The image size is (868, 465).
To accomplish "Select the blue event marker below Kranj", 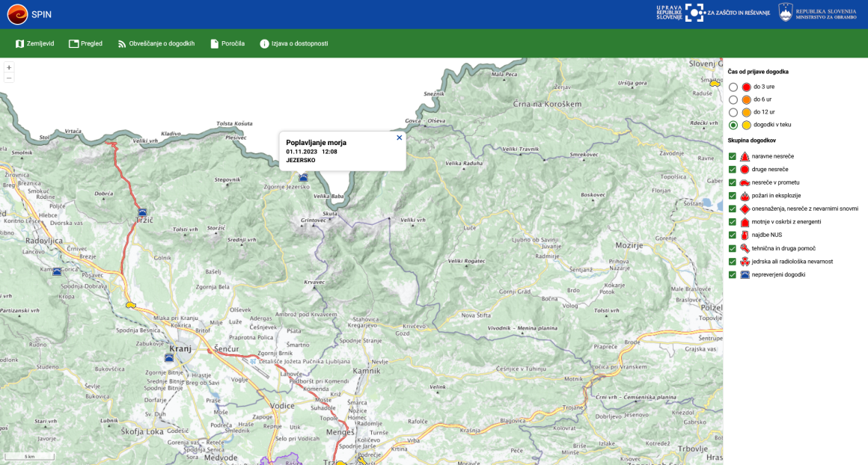I will (x=169, y=358).
